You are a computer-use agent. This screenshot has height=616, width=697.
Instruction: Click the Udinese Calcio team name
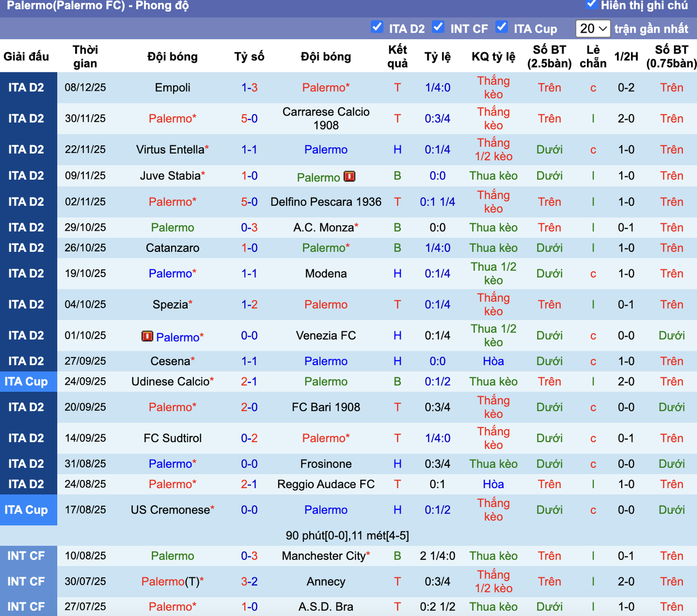pyautogui.click(x=170, y=382)
